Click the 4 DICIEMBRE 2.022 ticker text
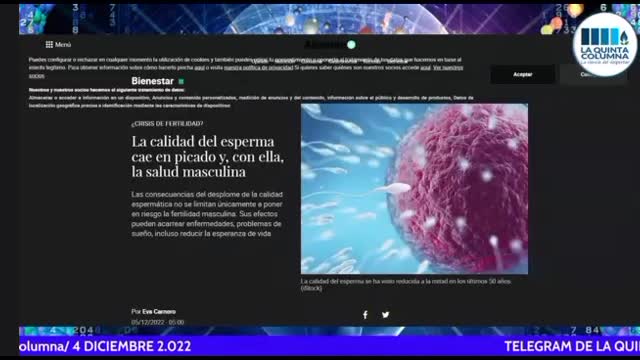Image resolution: width=640 pixels, height=360 pixels. click(132, 346)
